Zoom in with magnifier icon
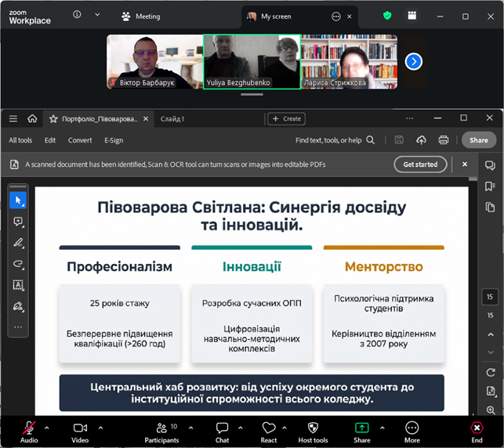 click(491, 410)
